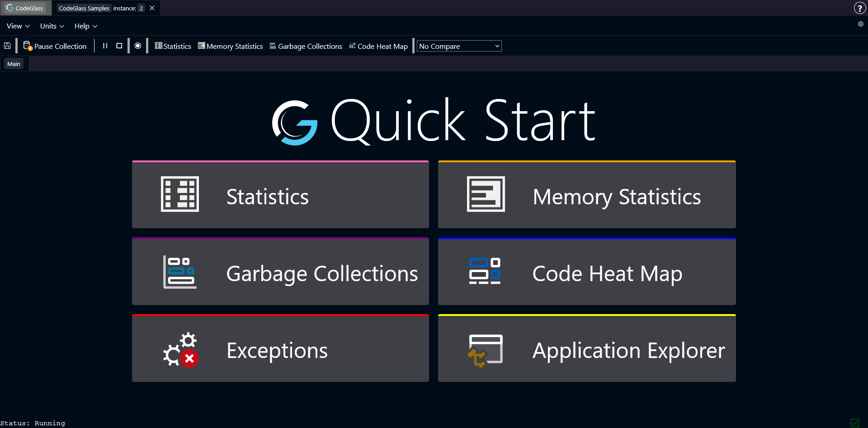
Task: Expand the Units menu
Action: pyautogui.click(x=51, y=26)
